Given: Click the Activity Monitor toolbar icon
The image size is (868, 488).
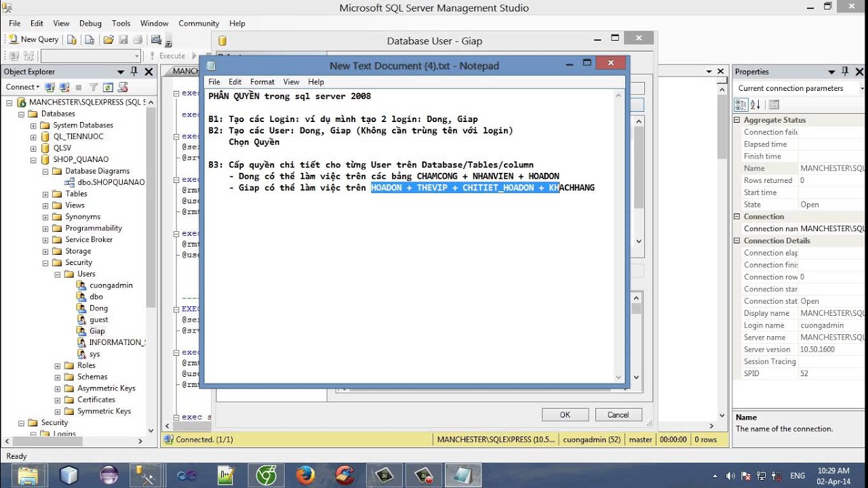Looking at the screenshot, I should pyautogui.click(x=156, y=40).
